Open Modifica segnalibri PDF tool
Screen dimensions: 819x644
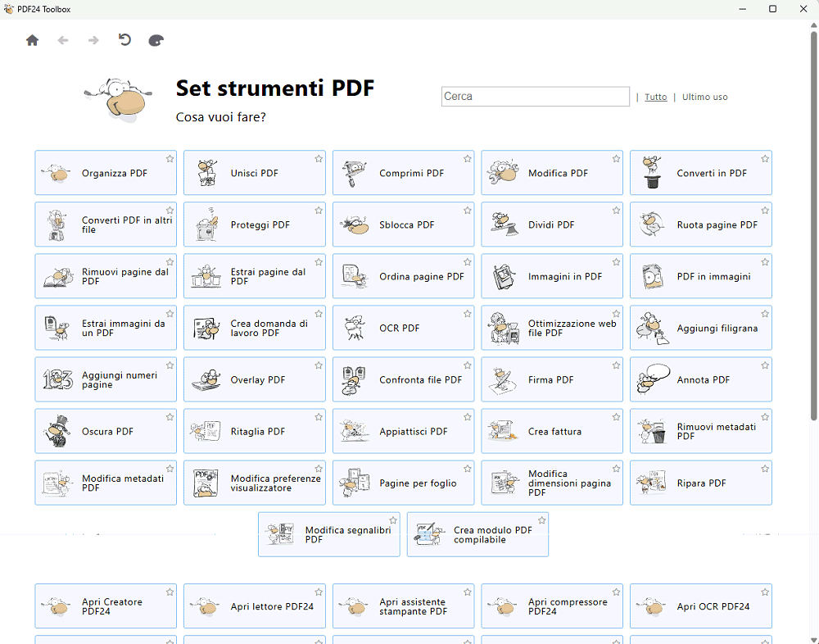point(329,535)
